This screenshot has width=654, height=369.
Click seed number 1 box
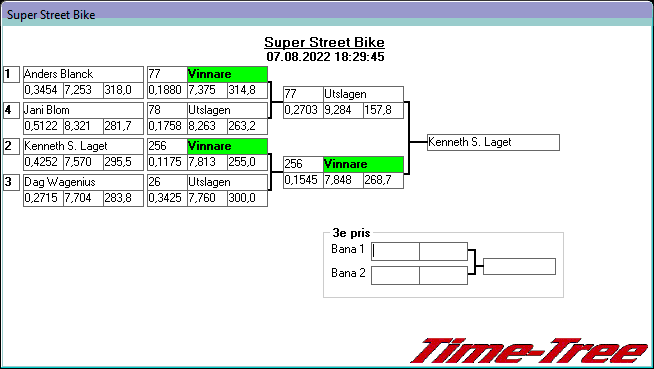tap(11, 75)
